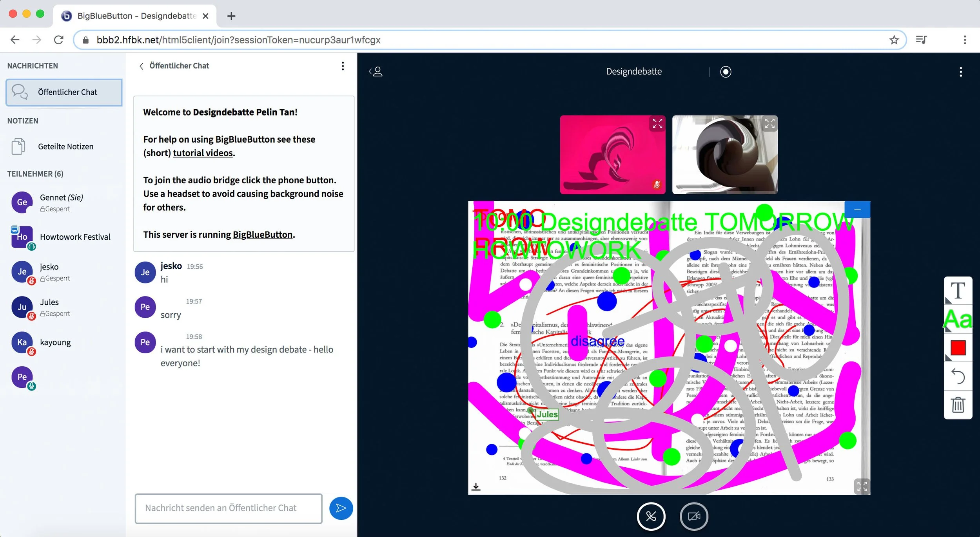Minimize the presentation with blue minus button
This screenshot has width=980, height=537.
tap(857, 210)
